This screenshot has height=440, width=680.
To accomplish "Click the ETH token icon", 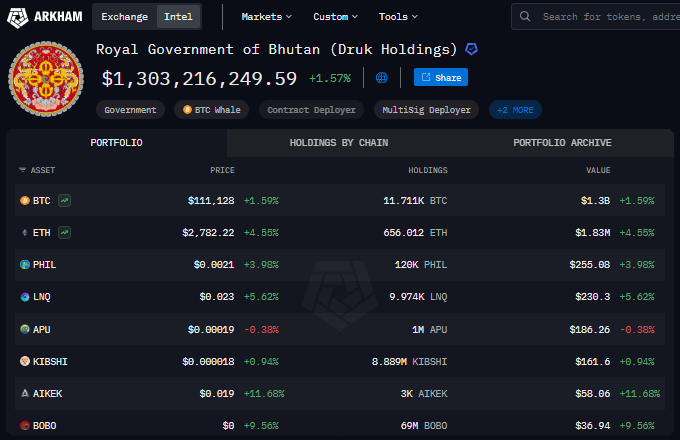I will point(25,233).
